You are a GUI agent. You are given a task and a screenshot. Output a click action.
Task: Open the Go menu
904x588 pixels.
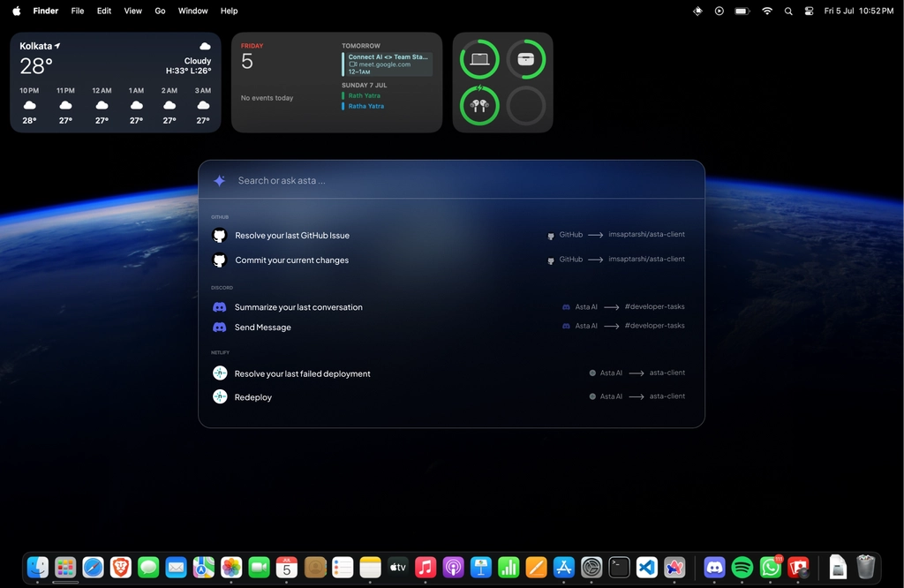(161, 11)
